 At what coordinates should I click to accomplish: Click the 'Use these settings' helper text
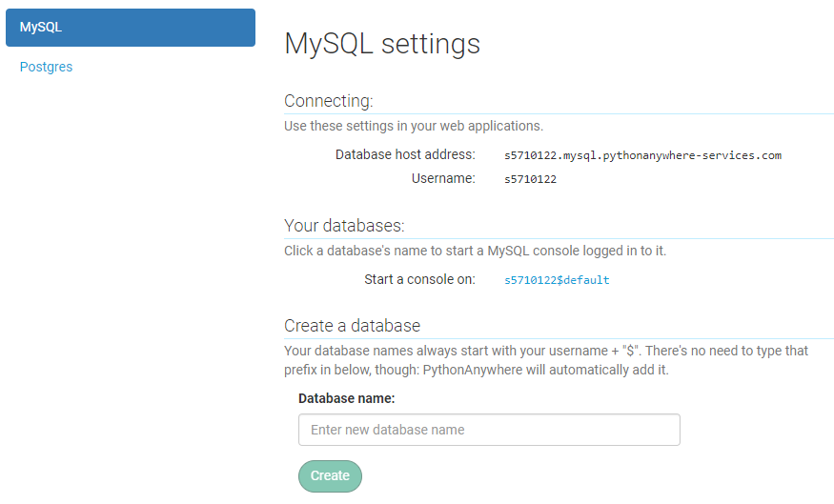pyautogui.click(x=414, y=126)
